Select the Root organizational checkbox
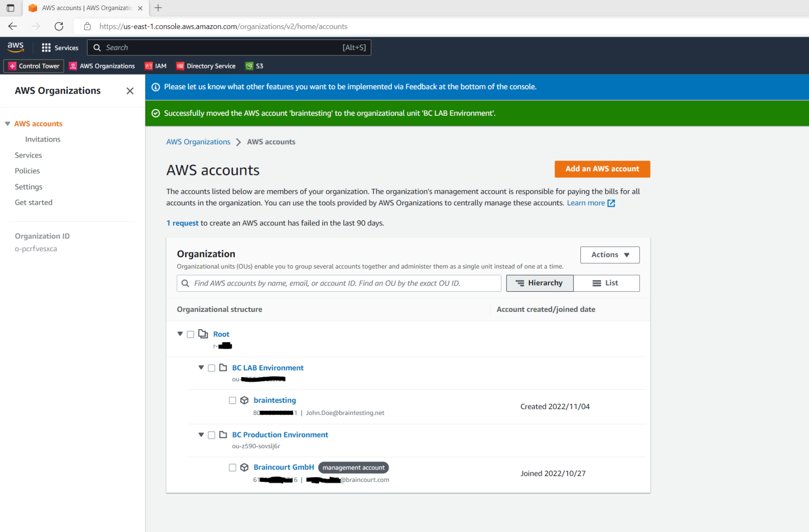The image size is (809, 532). click(190, 334)
